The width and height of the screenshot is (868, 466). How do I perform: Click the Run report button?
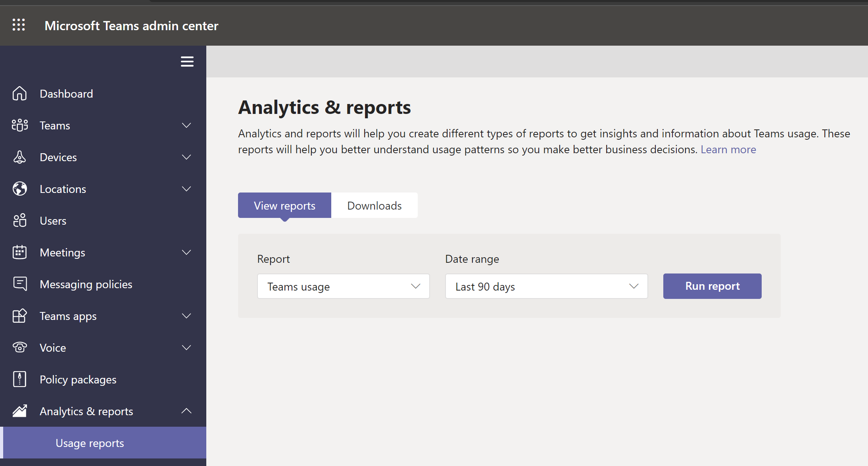click(712, 286)
